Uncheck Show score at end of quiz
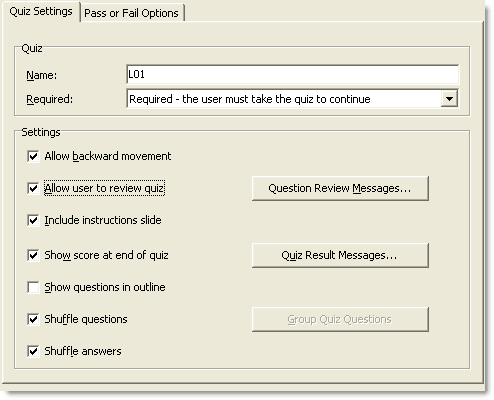The width and height of the screenshot is (494, 400). [x=33, y=255]
